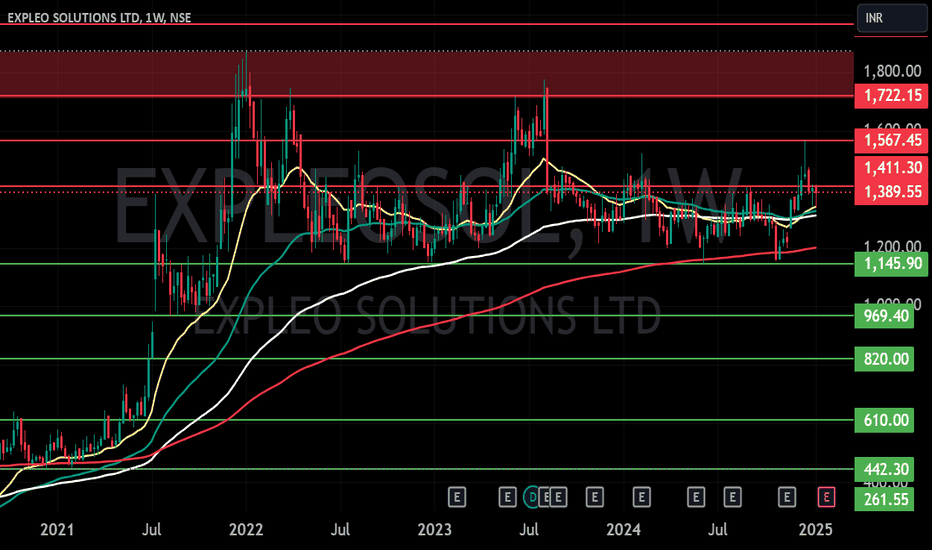The width and height of the screenshot is (932, 550).
Task: Click the red E upcoming earnings marker
Action: (x=826, y=497)
